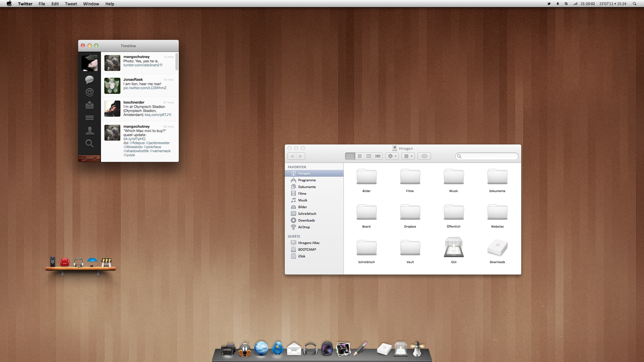
Task: Select the Board folder icon
Action: (x=366, y=212)
